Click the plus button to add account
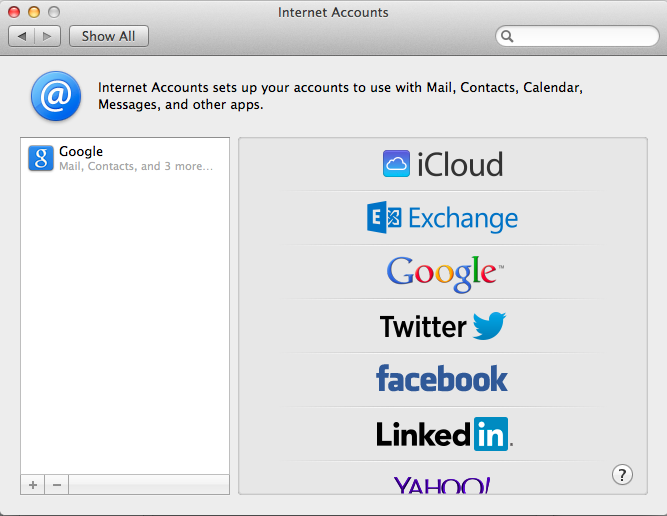 pos(33,485)
